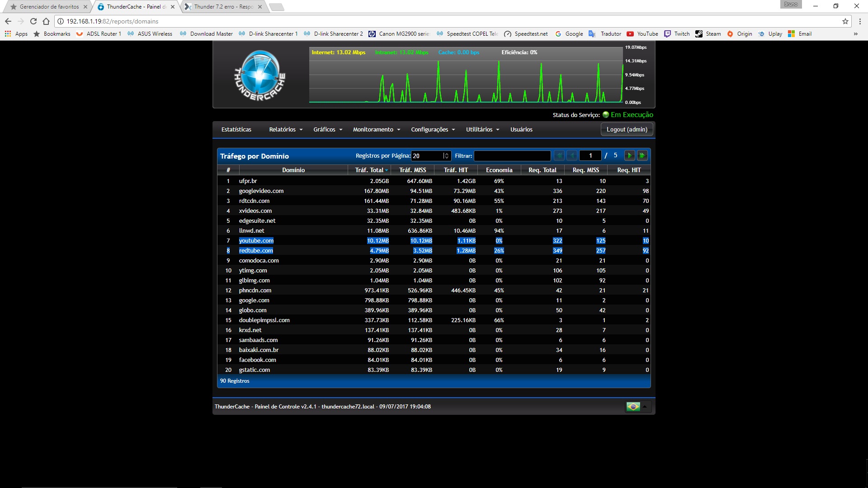Jump to last page of records

pos(642,155)
